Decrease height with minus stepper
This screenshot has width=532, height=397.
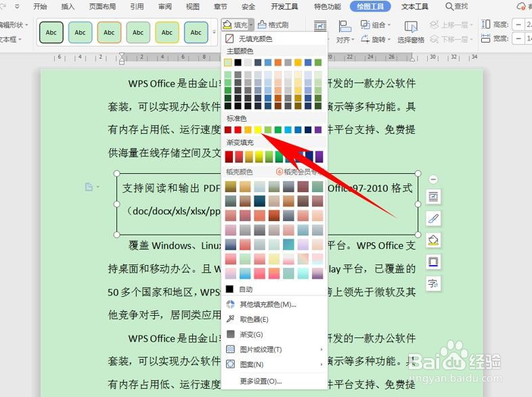click(518, 25)
